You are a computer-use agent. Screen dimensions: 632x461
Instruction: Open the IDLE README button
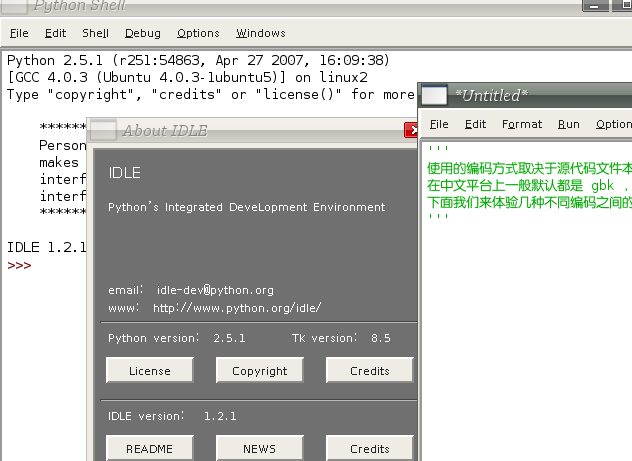(149, 449)
